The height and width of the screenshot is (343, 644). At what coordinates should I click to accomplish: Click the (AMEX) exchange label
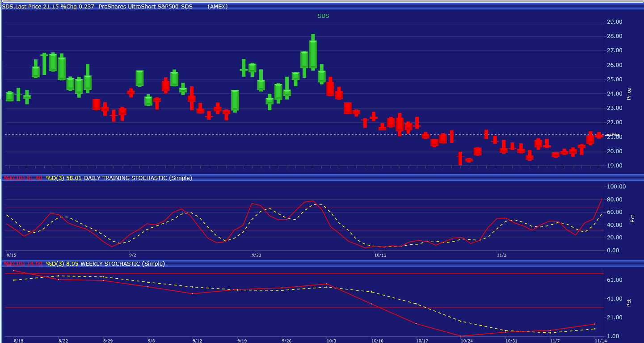(x=218, y=7)
